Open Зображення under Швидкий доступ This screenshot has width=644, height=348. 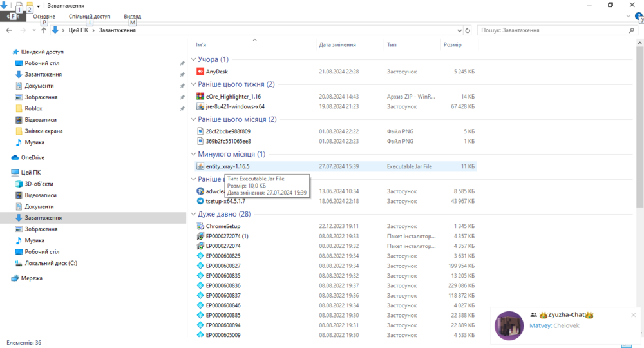click(41, 97)
